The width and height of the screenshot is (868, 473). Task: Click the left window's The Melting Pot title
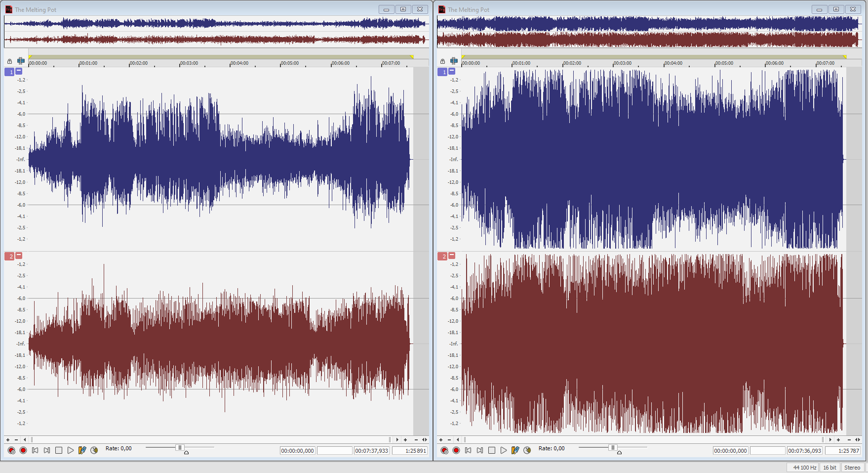click(x=36, y=9)
